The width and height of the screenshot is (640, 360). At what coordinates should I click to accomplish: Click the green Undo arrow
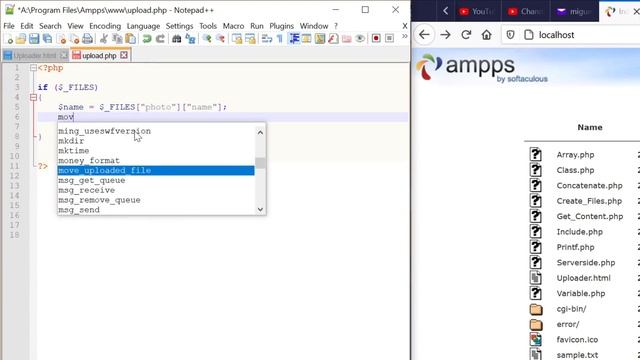[x=147, y=39]
